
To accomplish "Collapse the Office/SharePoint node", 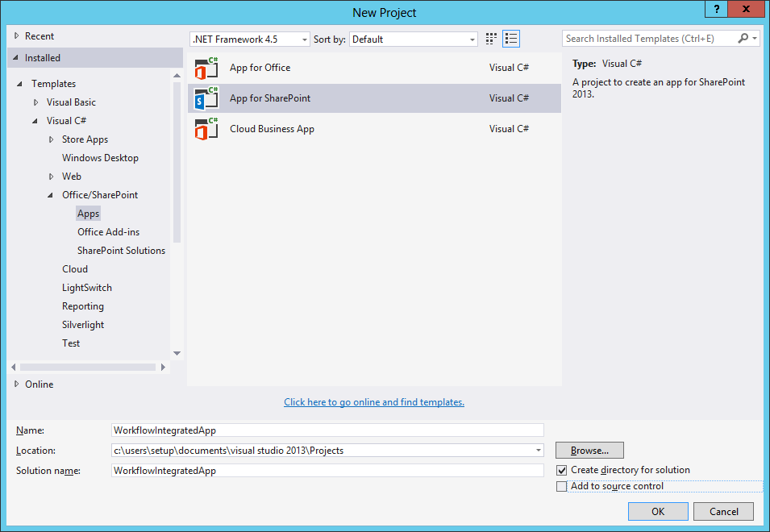I will click(x=50, y=195).
